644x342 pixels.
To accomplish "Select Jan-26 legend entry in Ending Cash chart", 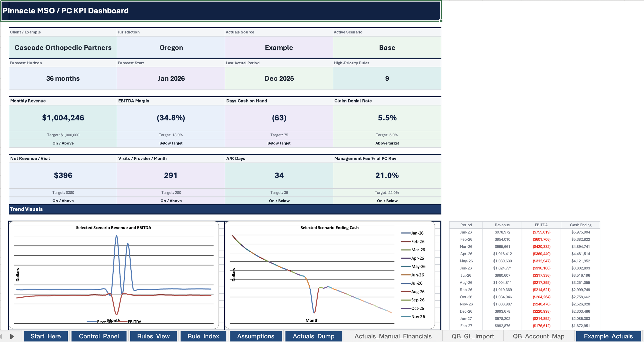I will 417,233.
